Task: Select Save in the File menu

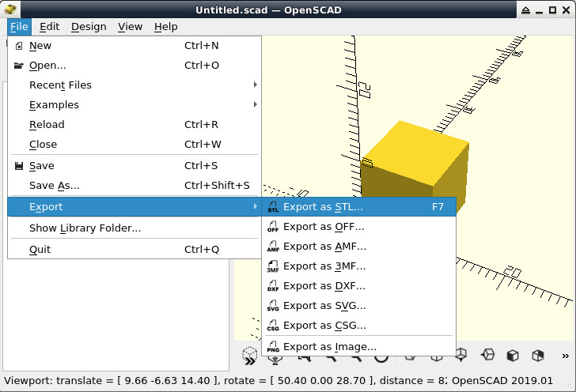Action: (134, 166)
